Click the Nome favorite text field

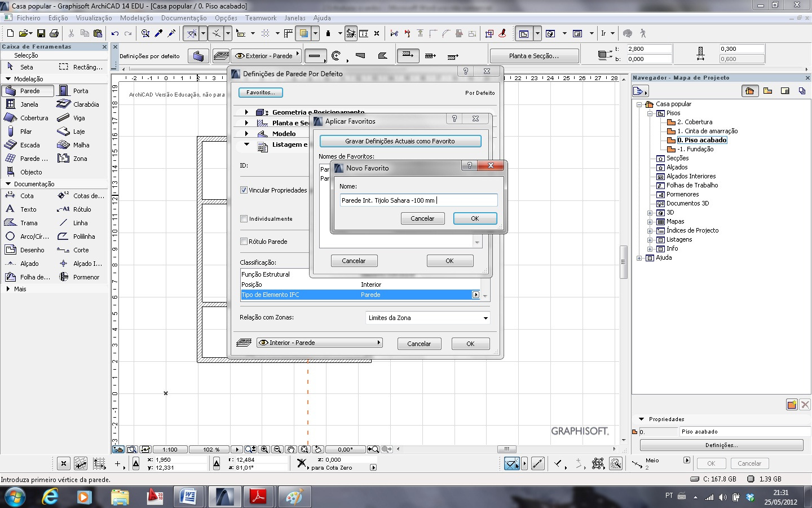418,200
